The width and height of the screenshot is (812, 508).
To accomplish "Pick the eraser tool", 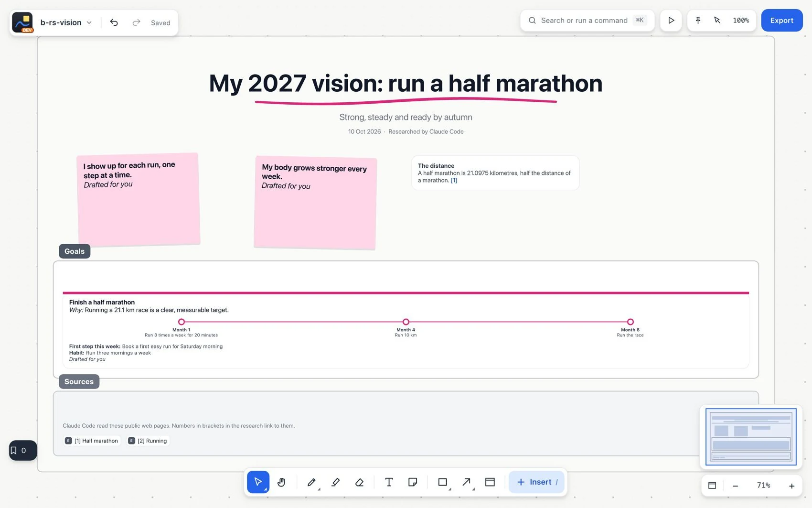I will tap(359, 482).
